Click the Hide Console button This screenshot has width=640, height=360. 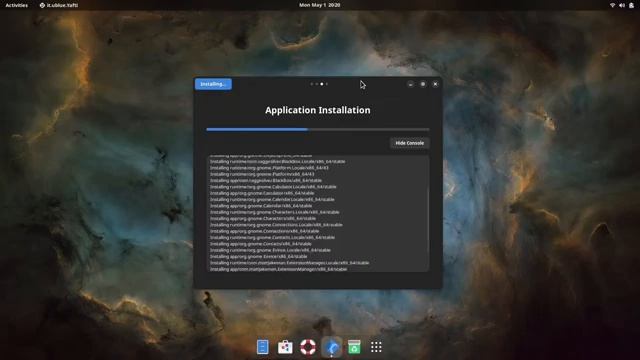pos(409,143)
